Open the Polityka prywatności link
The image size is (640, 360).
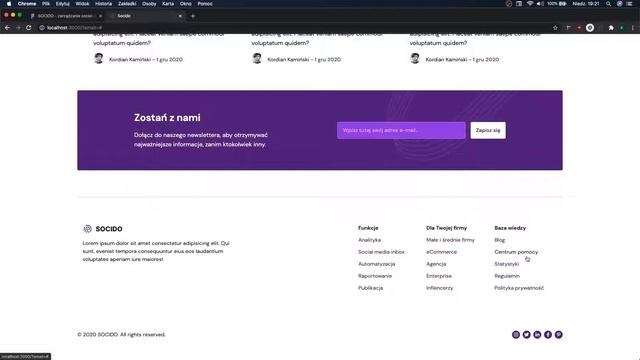pos(519,288)
